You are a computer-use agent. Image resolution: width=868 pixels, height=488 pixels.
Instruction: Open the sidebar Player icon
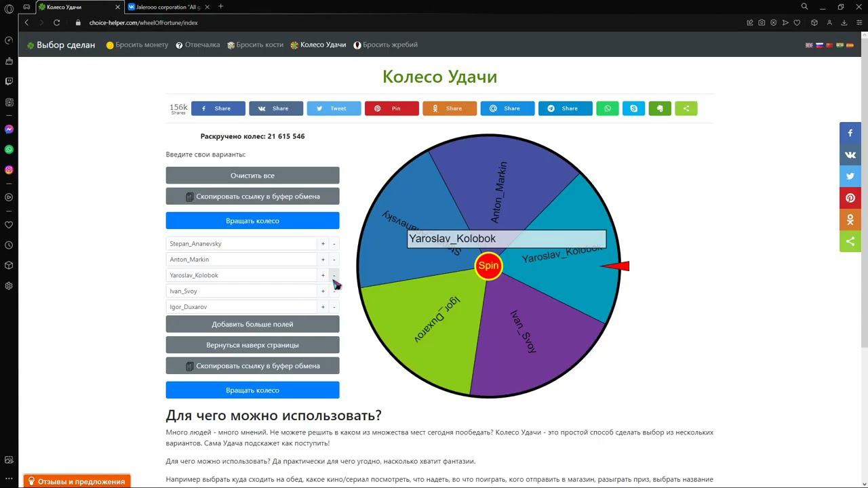[x=9, y=197]
